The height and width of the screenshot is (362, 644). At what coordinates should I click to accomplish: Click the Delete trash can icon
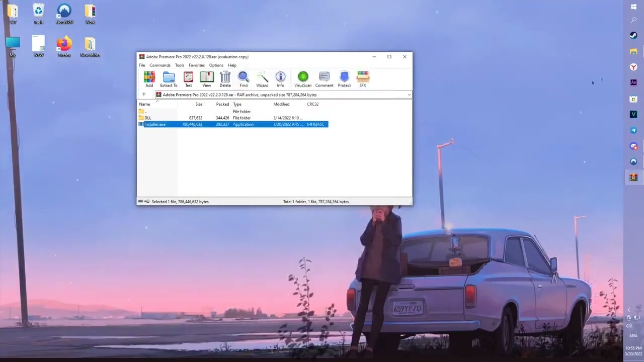click(x=225, y=79)
